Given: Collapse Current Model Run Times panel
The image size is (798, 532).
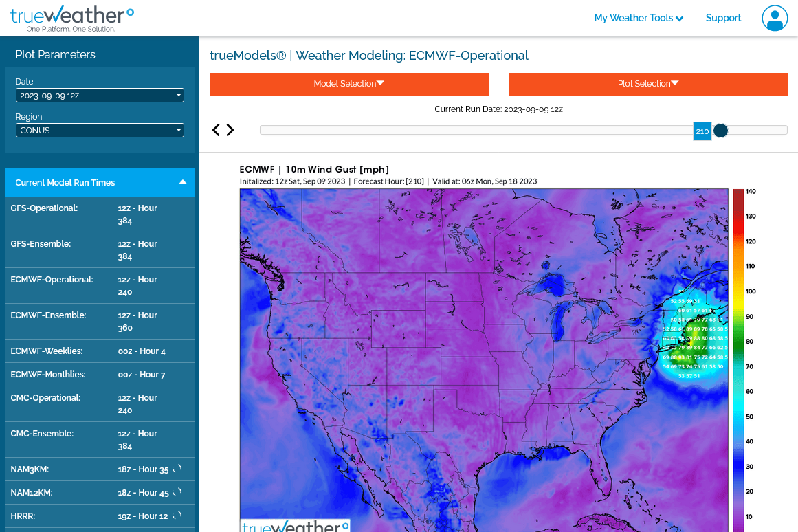Looking at the screenshot, I should (100, 182).
